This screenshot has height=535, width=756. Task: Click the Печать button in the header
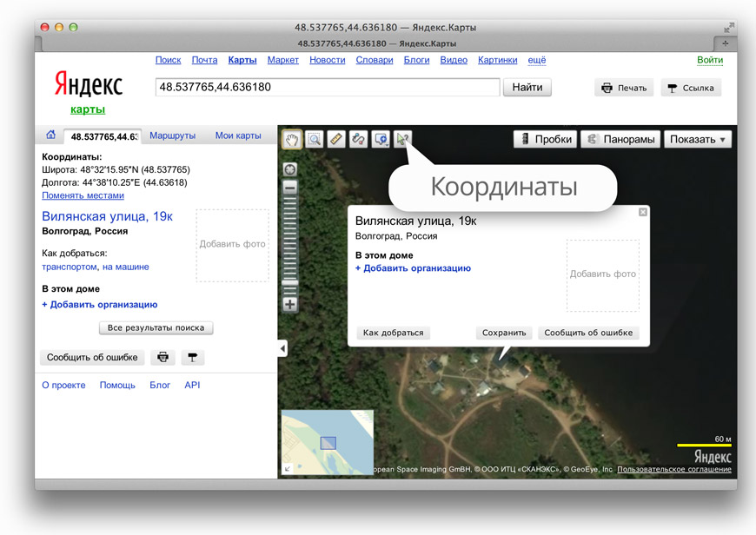pyautogui.click(x=623, y=88)
